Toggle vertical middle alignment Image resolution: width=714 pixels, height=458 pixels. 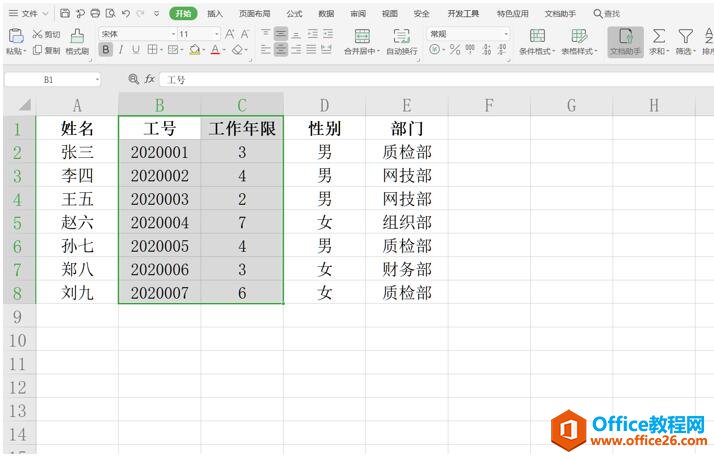click(x=281, y=34)
